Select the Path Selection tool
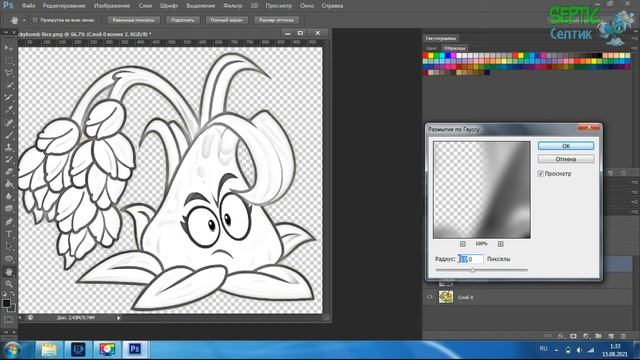Viewport: 640px width, 360px height. [9, 246]
